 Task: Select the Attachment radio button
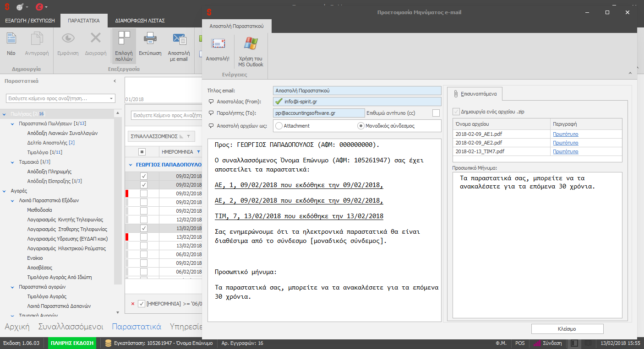tap(279, 126)
